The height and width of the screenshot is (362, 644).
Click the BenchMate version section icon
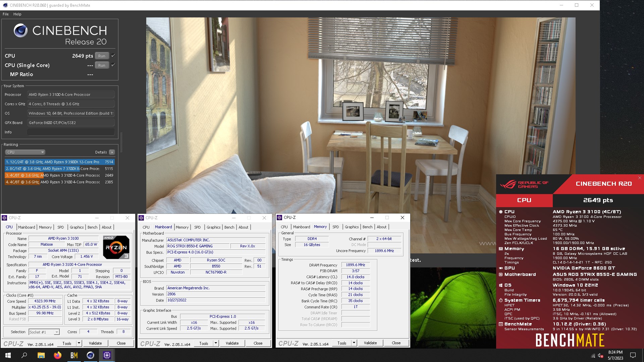(501, 324)
